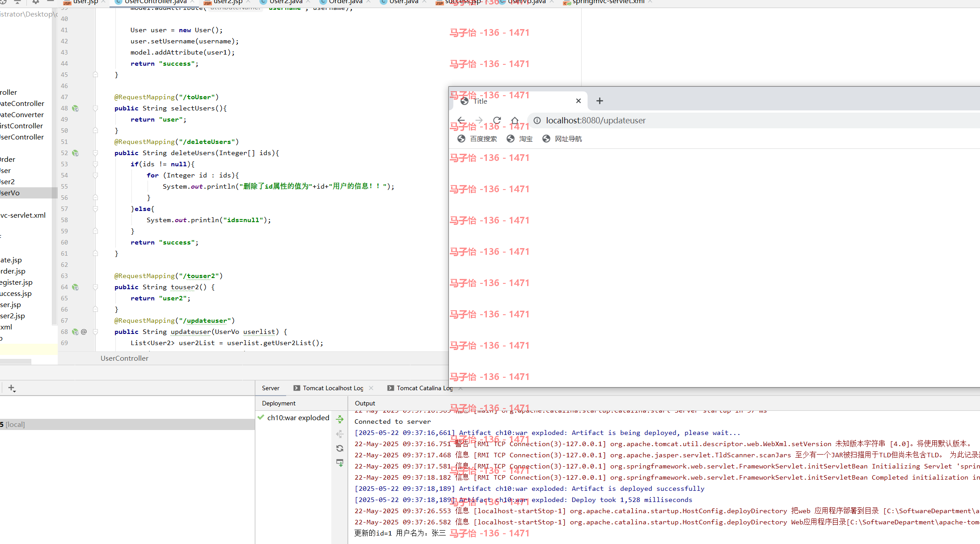The height and width of the screenshot is (544, 980).
Task: Select register.jsp in project tree
Action: click(x=16, y=282)
